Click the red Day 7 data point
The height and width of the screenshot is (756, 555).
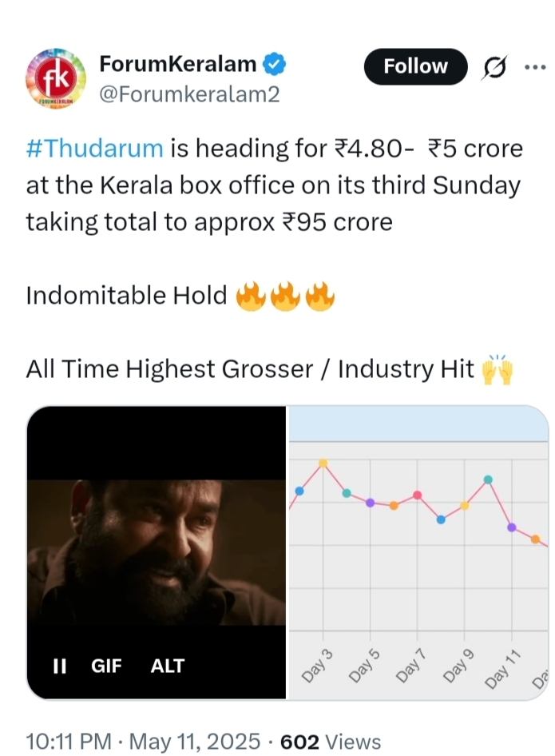click(x=417, y=495)
